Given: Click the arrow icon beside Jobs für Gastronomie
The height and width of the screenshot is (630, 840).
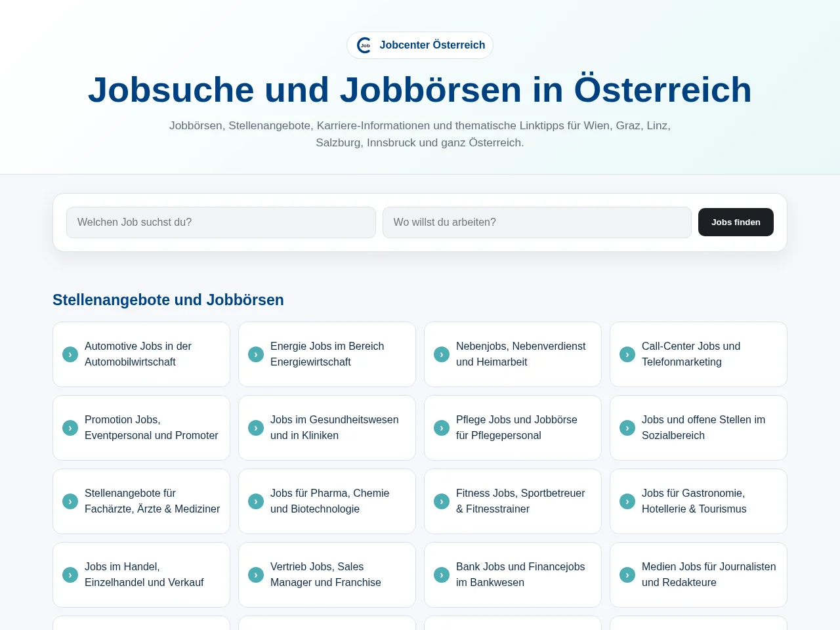Looking at the screenshot, I should pyautogui.click(x=627, y=501).
